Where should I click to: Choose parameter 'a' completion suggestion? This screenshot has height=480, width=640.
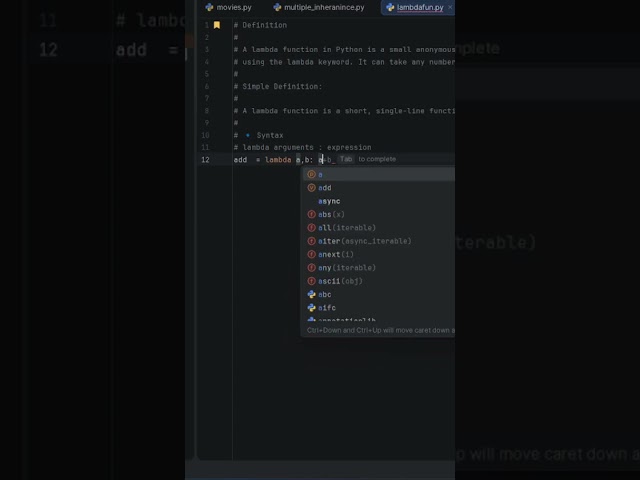coord(379,174)
